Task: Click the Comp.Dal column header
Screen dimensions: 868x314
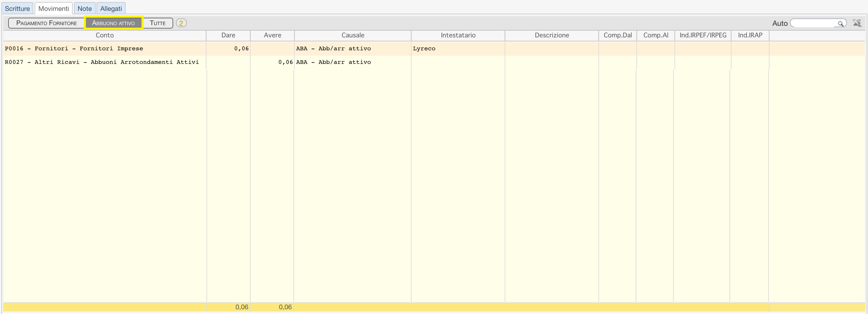Action: pos(618,35)
